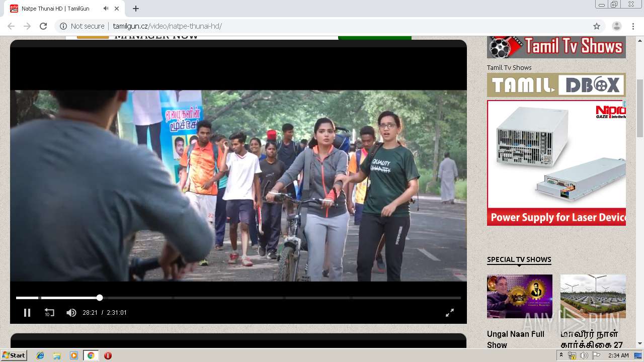Click the browser forward arrow
Image resolution: width=644 pixels, height=362 pixels.
(x=27, y=26)
